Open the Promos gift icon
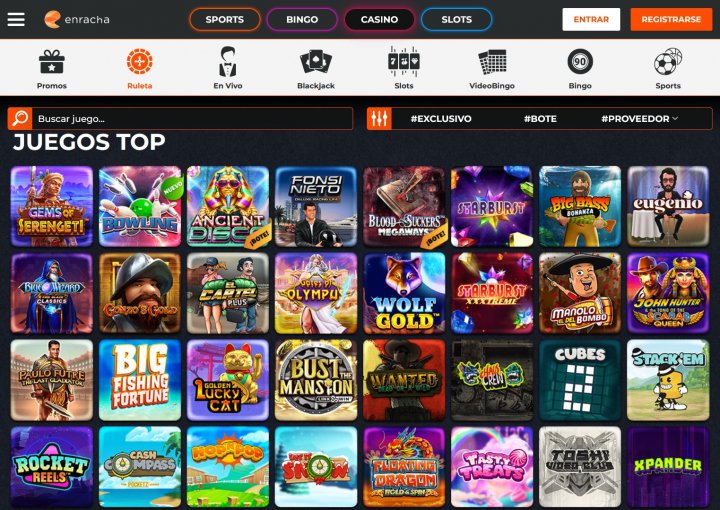The height and width of the screenshot is (510, 720). pos(51,62)
